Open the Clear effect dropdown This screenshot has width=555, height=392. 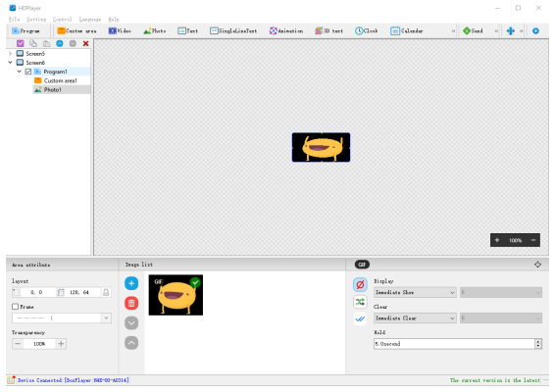pos(415,318)
